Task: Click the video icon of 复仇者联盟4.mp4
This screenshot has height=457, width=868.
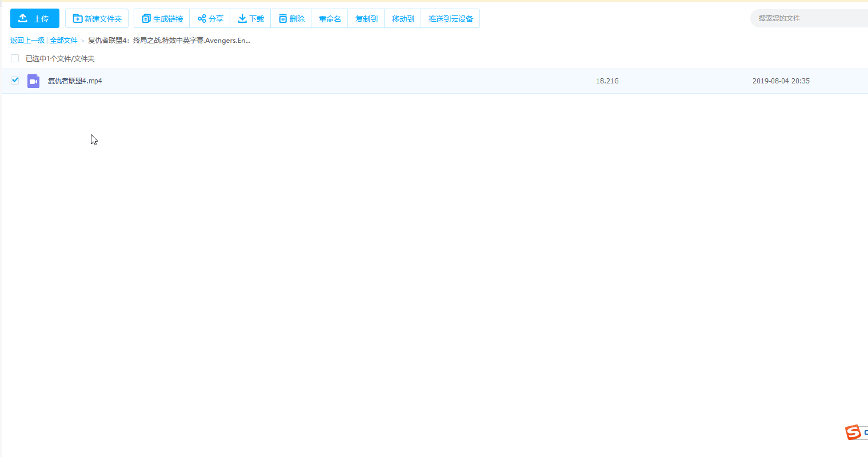Action: tap(34, 81)
